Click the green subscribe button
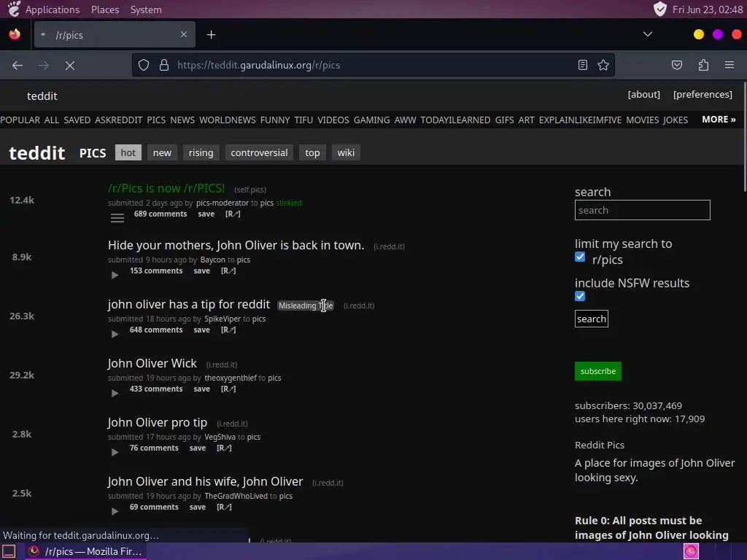This screenshot has width=747, height=560. [598, 371]
